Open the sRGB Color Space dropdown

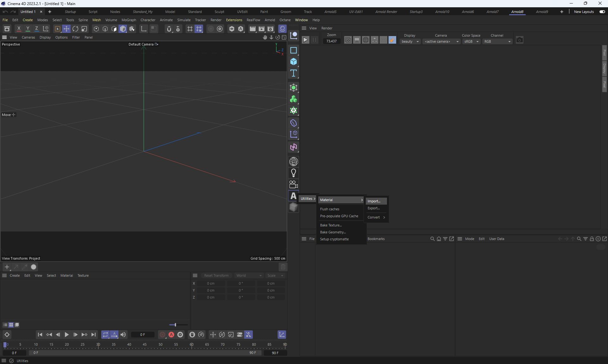[x=471, y=41]
